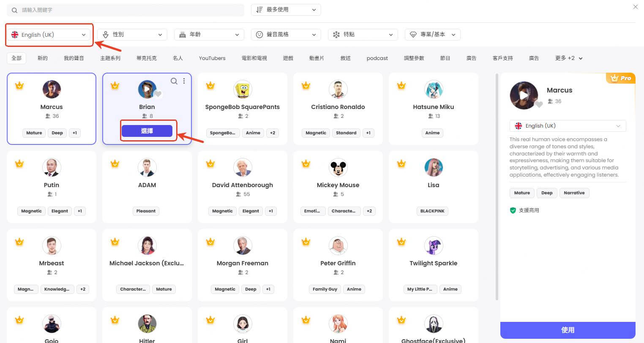This screenshot has height=343, width=644.
Task: Click the Putin avatar image
Action: [52, 168]
